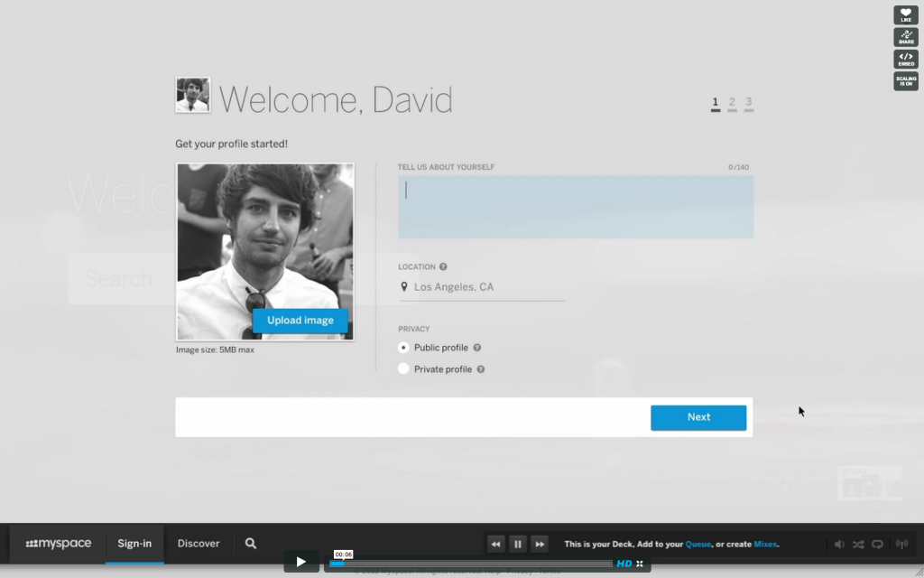Click the myspace logo

[59, 543]
